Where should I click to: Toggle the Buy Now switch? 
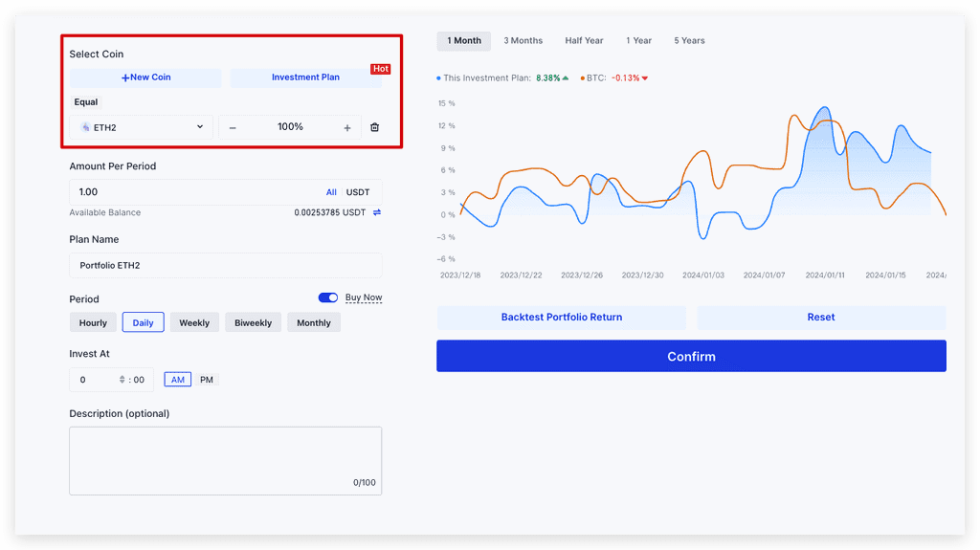pos(328,297)
